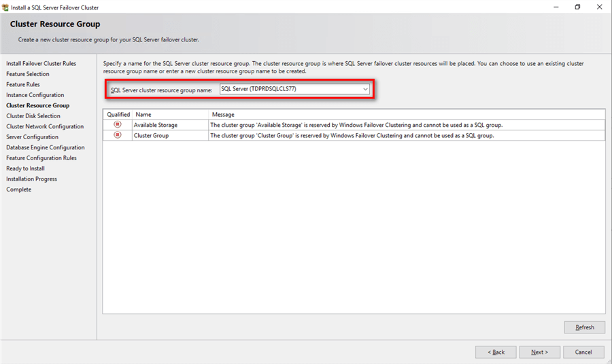Select Feature Selection step in sidebar
Image resolution: width=612 pixels, height=364 pixels.
click(x=28, y=74)
